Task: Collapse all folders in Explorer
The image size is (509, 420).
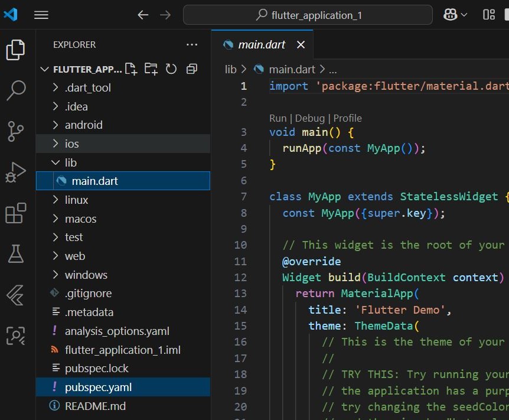Action: tap(191, 69)
